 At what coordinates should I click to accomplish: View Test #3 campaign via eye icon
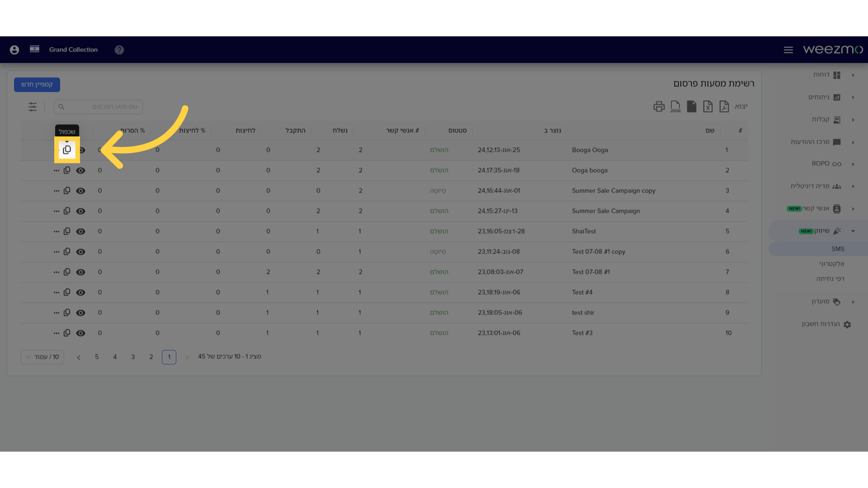pyautogui.click(x=80, y=333)
